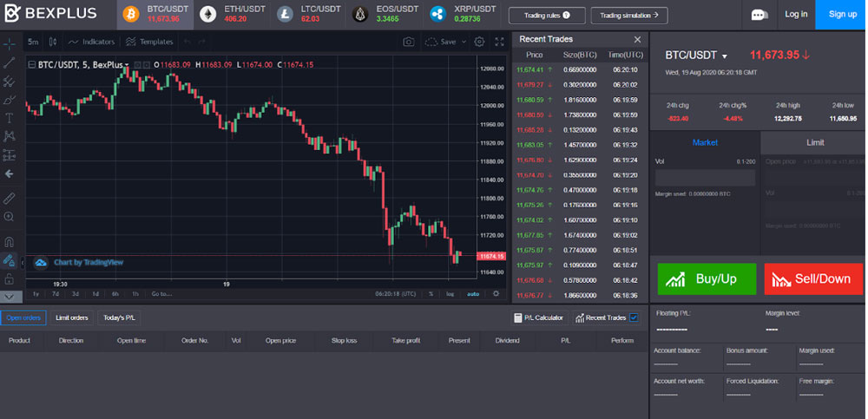Click the zoom in magnifier tool

[x=9, y=217]
